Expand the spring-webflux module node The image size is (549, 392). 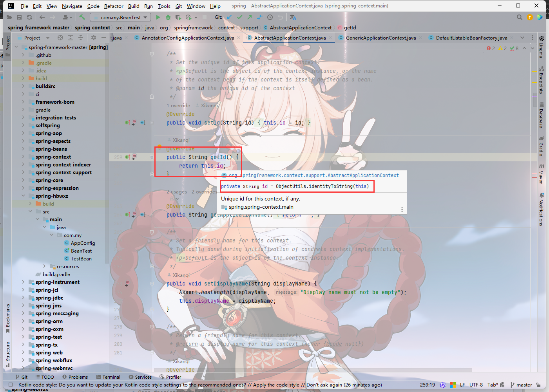click(23, 360)
